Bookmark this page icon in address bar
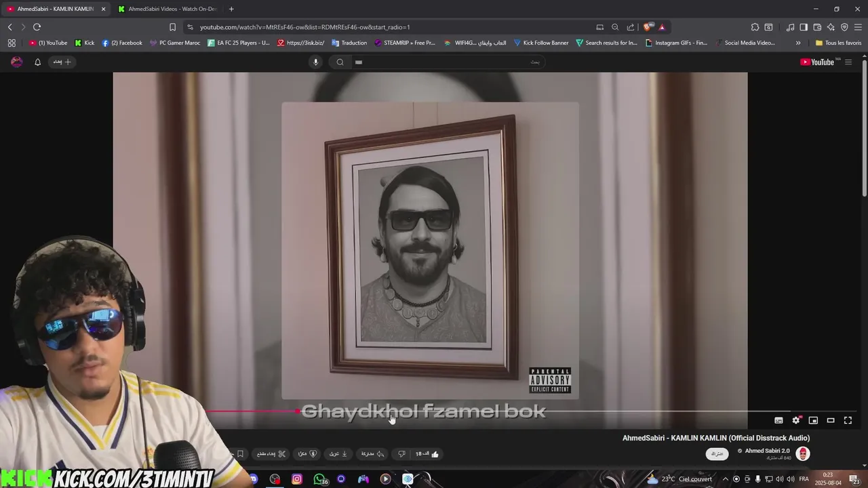Image resolution: width=868 pixels, height=488 pixels. click(x=172, y=27)
